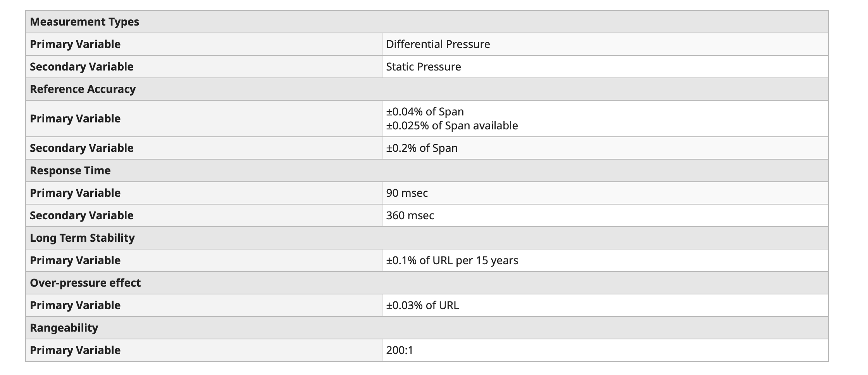
Task: Click Primary Variable label under Measurement Types
Action: click(x=75, y=44)
